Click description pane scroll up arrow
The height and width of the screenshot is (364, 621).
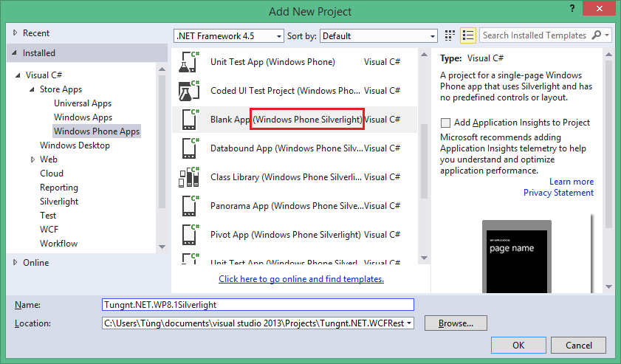coord(608,54)
